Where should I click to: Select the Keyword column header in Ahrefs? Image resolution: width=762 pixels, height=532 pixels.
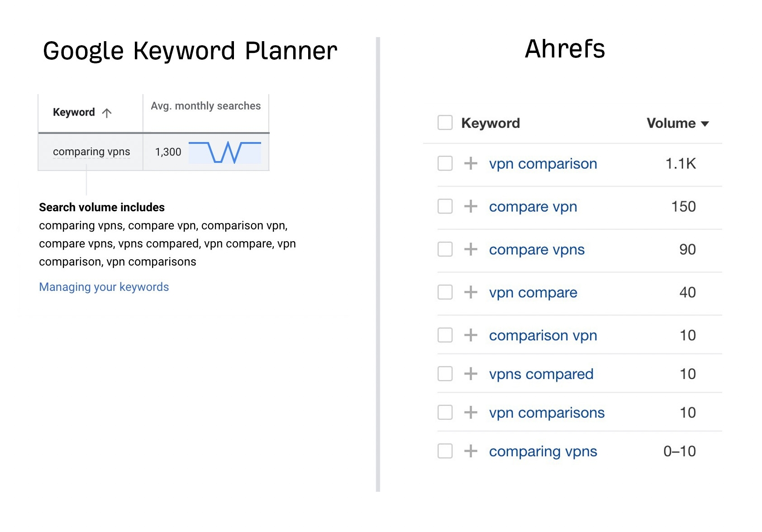pos(490,123)
